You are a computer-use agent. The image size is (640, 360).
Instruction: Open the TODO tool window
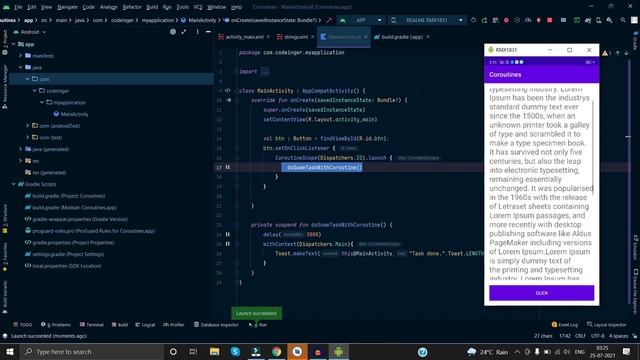tap(22, 325)
